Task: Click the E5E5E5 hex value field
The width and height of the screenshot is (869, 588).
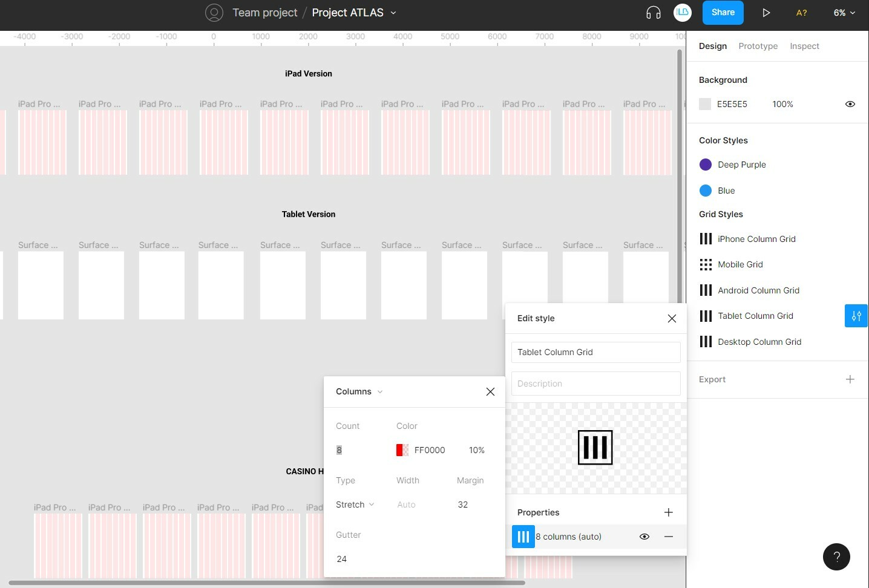Action: 732,104
